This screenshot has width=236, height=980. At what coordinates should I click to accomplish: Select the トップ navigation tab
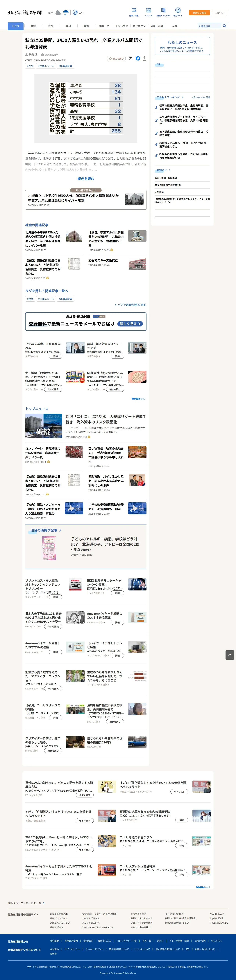pyautogui.click(x=16, y=26)
